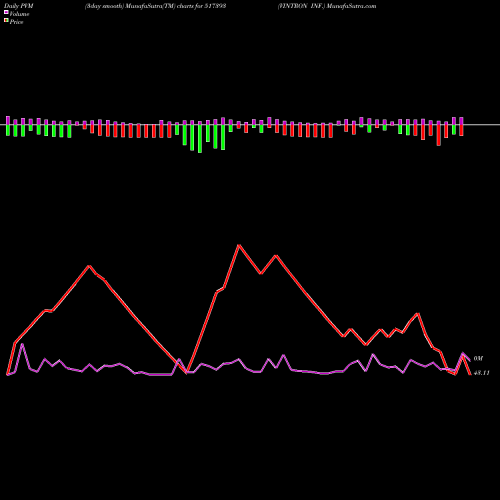This screenshot has height=500, width=500.
Task: Click the '0M' volume value label
Action: (x=478, y=359)
